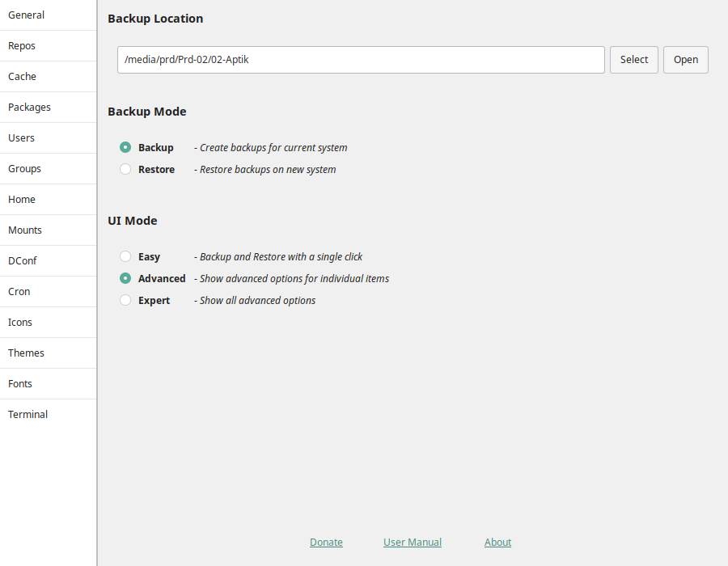This screenshot has height=566, width=728.
Task: Switch to the DConf tab
Action: tap(49, 260)
